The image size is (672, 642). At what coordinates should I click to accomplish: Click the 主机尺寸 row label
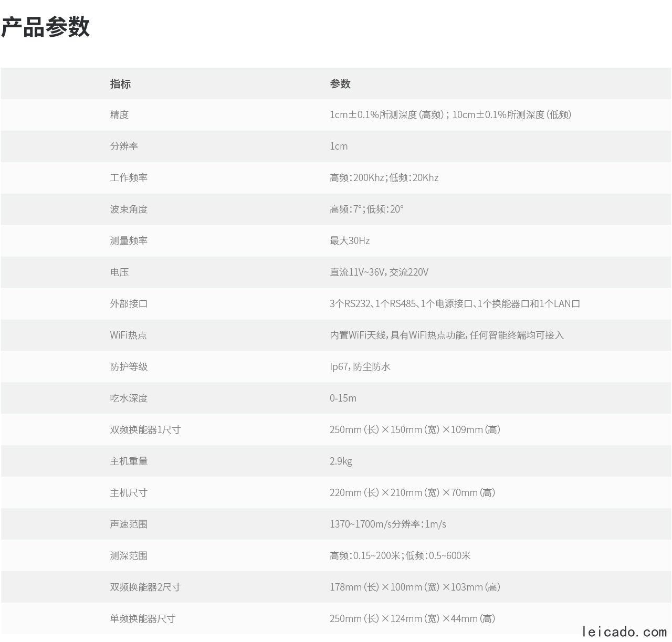coord(129,493)
